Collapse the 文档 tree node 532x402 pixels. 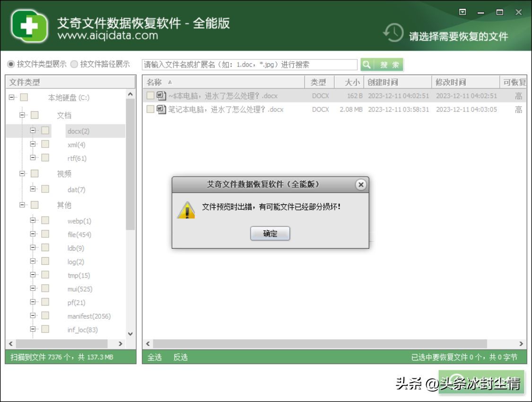(22, 115)
